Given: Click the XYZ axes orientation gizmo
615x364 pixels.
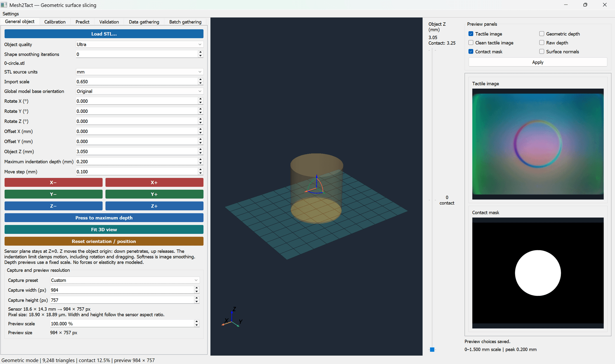Looking at the screenshot, I should tap(232, 317).
